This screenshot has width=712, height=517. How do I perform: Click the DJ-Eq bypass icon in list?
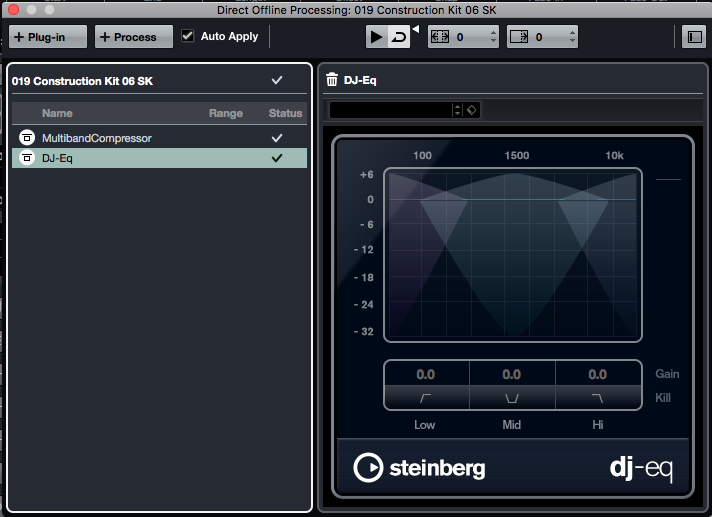point(27,158)
